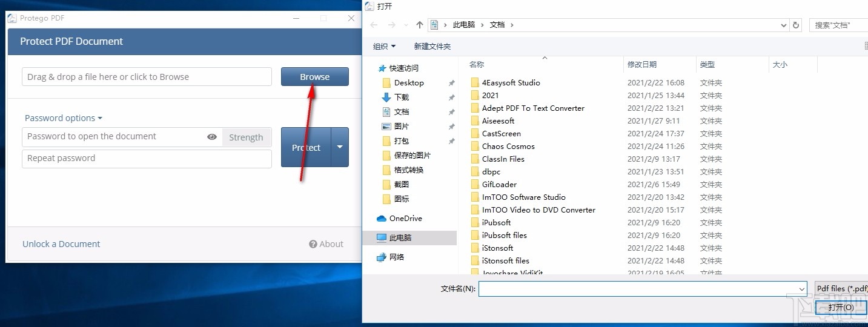Screen dimensions: 868x327
Task: Select the Aiseesoft folder
Action: [498, 121]
